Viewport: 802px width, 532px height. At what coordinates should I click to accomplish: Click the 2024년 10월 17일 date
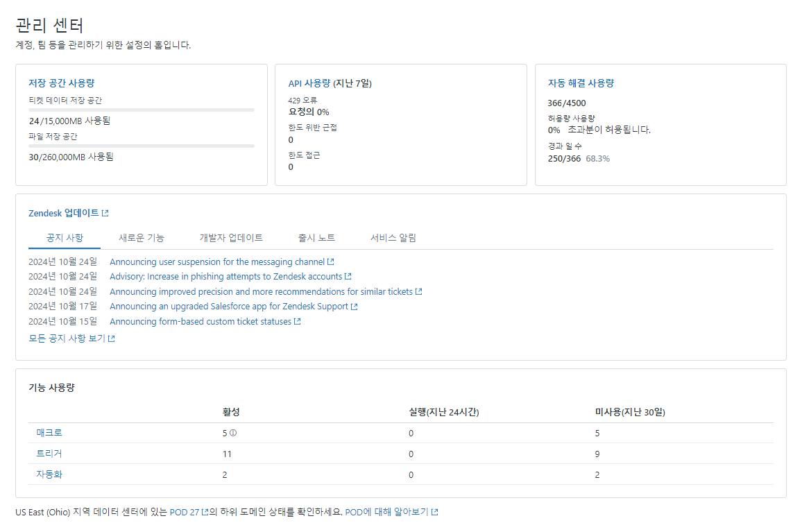point(63,307)
